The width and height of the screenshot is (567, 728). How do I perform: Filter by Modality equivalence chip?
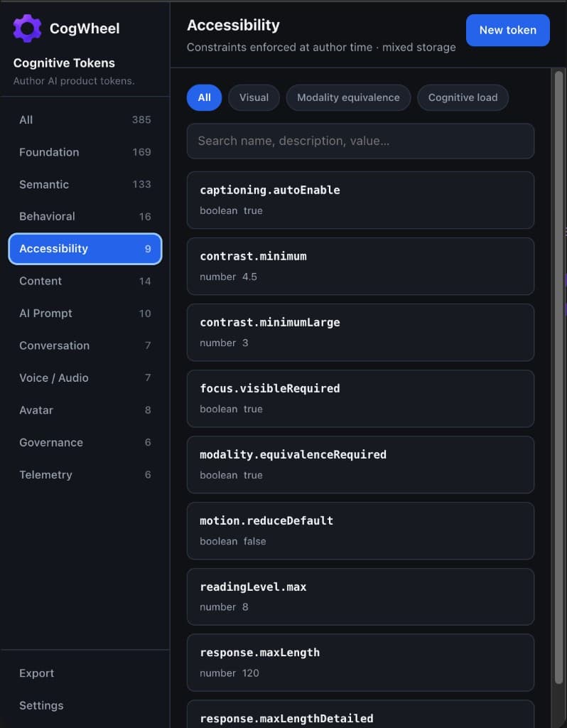(x=348, y=97)
